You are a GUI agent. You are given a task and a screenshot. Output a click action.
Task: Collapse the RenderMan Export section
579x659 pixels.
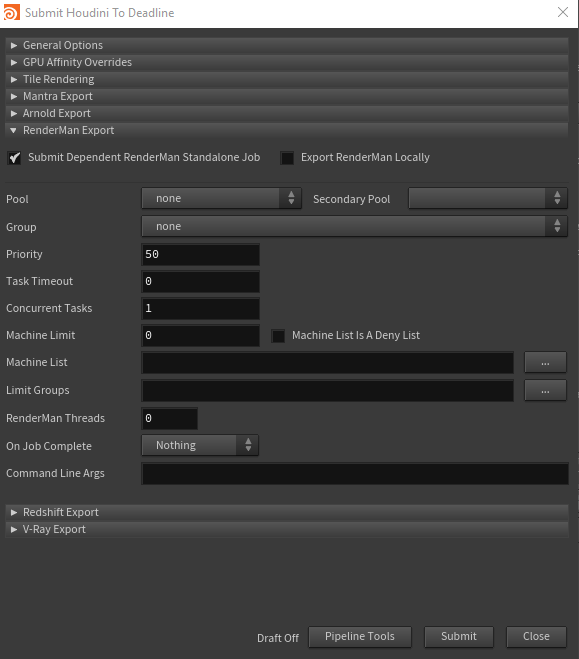click(287, 130)
